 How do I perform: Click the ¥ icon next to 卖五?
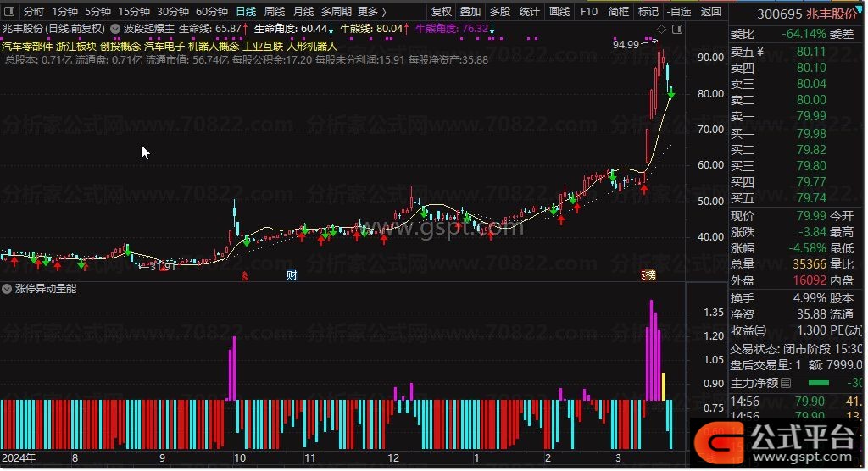click(760, 52)
